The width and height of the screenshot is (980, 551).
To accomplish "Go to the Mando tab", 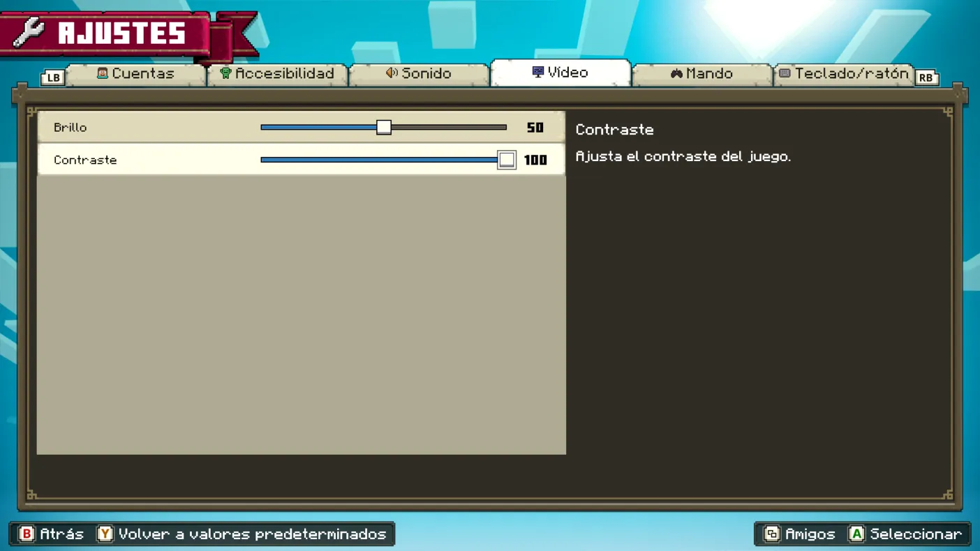I will 702,73.
